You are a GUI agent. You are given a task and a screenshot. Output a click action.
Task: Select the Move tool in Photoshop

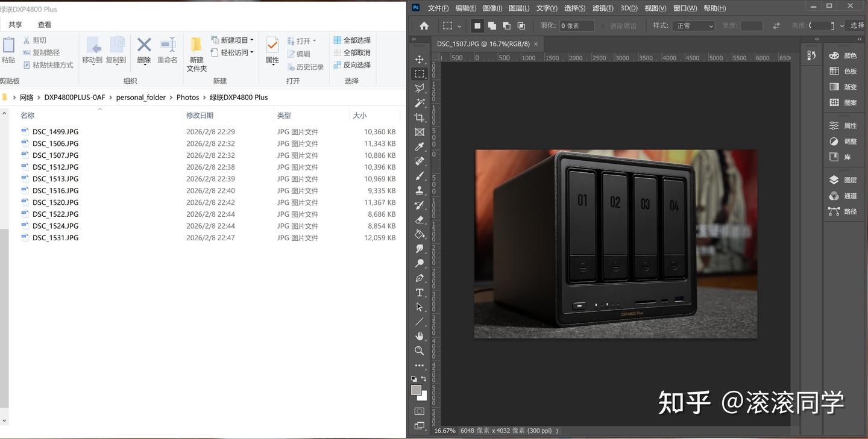[x=420, y=59]
